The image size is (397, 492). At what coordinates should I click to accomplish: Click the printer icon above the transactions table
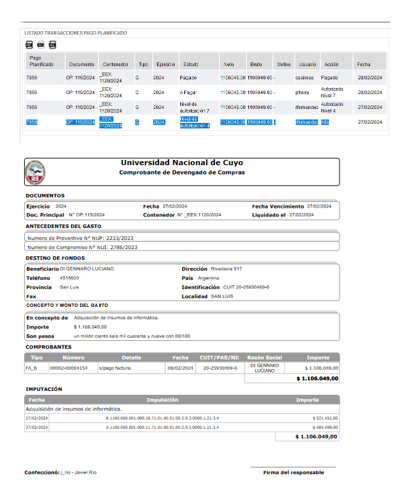point(41,44)
